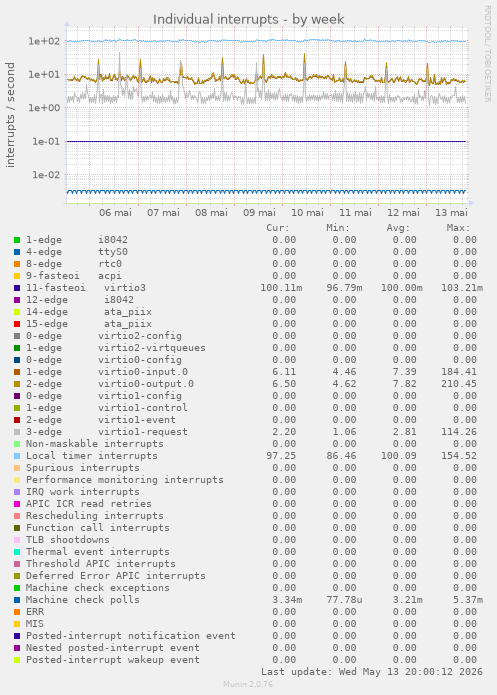497x695 pixels.
Task: Click the virtio0-input.0 legend label
Action: [143, 372]
